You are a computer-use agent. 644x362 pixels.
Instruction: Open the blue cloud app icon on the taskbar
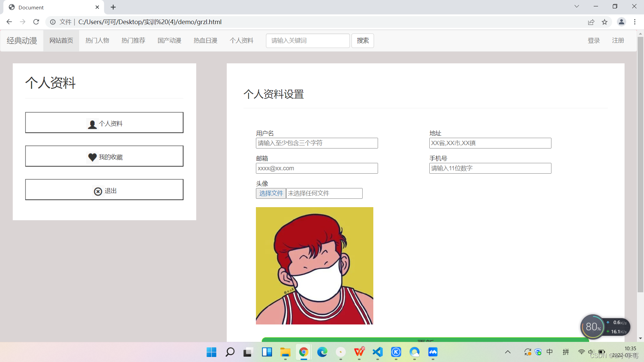(414, 352)
